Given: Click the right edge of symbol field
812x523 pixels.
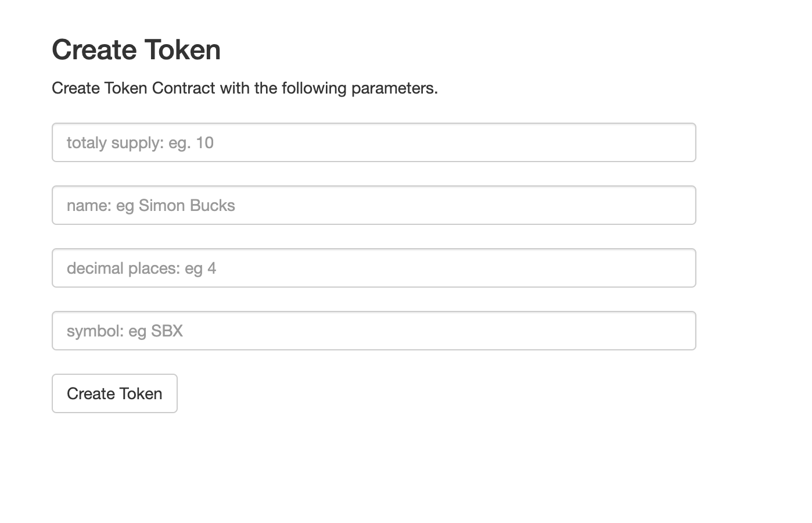Looking at the screenshot, I should [x=688, y=331].
